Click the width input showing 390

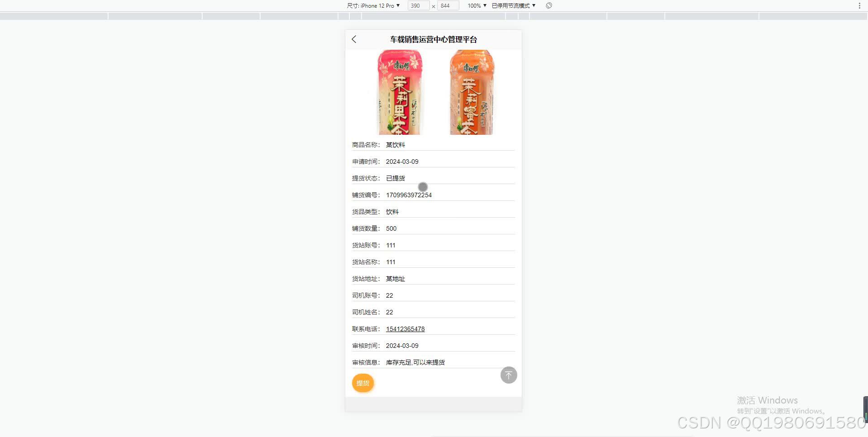[x=417, y=5]
